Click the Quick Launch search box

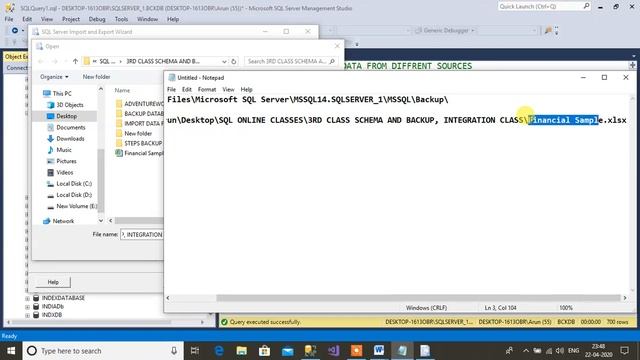pos(544,6)
